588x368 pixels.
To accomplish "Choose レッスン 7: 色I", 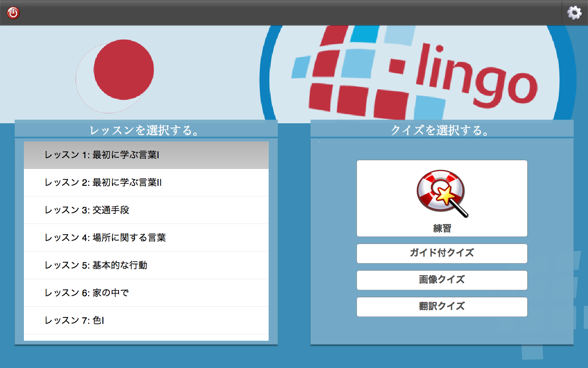I will click(146, 321).
